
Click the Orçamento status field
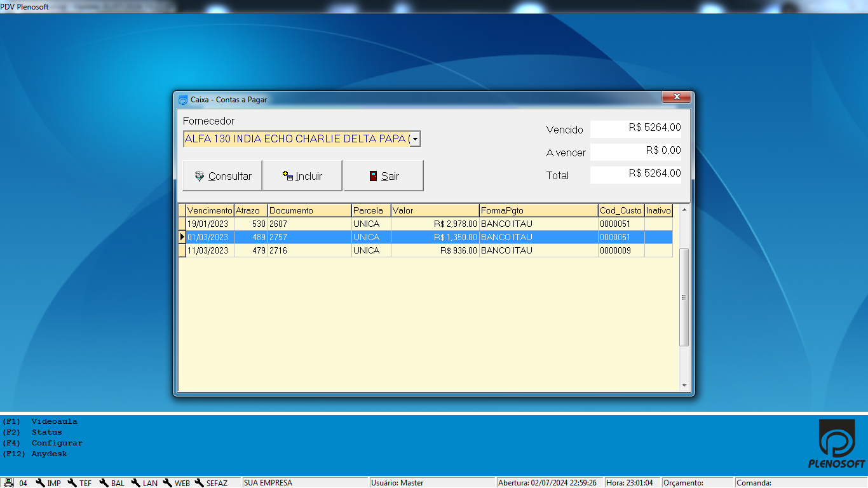(x=698, y=483)
